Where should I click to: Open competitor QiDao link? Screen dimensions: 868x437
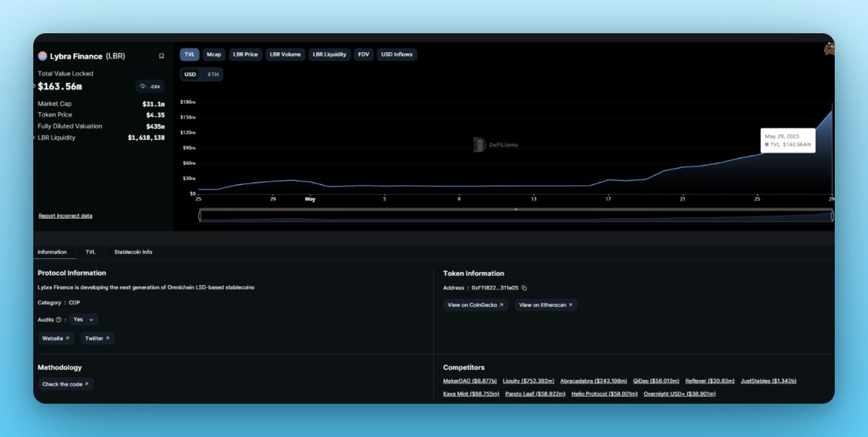[x=656, y=381]
